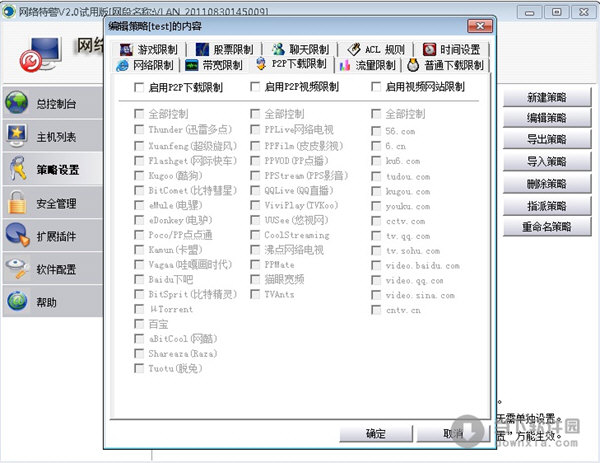This screenshot has width=600, height=463.
Task: Click the clock icon on 时间设置 tab
Action: pyautogui.click(x=429, y=49)
